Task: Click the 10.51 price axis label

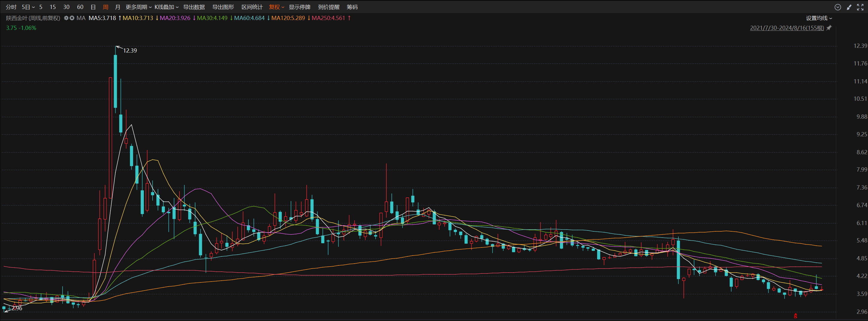Action: pyautogui.click(x=860, y=99)
